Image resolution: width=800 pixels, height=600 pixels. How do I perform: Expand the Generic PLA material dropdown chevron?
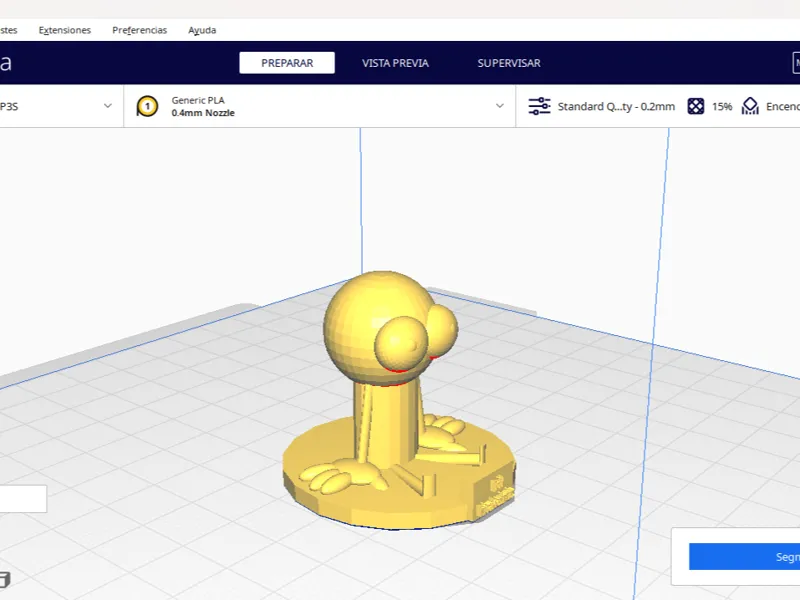[x=499, y=106]
